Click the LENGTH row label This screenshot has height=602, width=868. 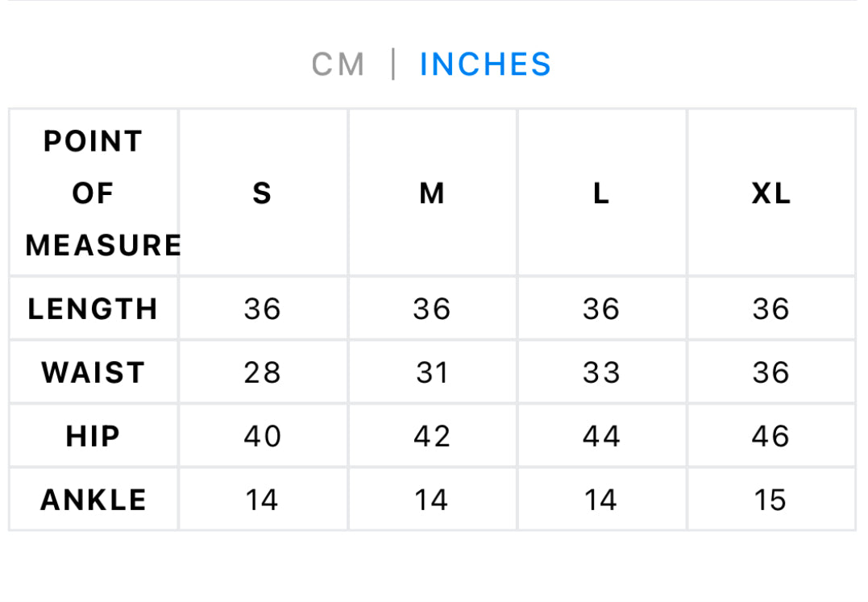click(93, 309)
